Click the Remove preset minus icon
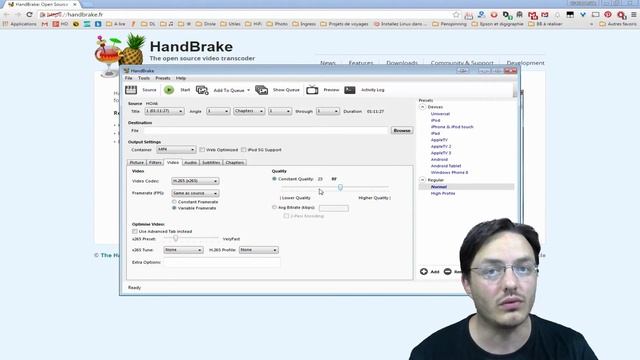Viewport: 640px width, 360px height. [x=447, y=271]
